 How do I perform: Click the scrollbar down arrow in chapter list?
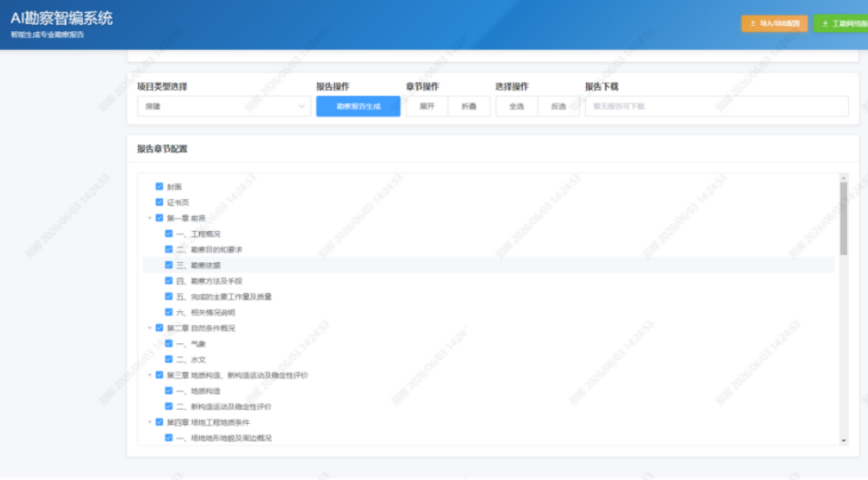pos(844,441)
